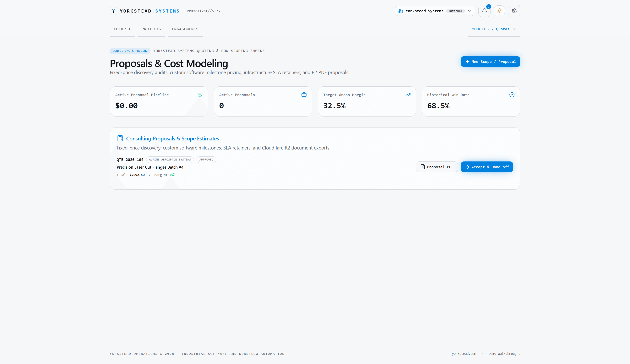Open the notifications bell
630x364 pixels.
pos(484,11)
